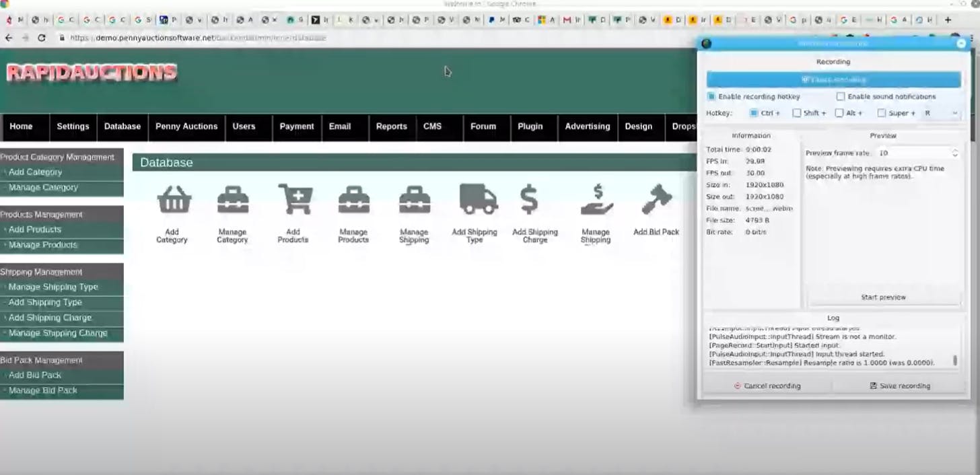Screen dimensions: 980x475
Task: Open the Add Shipping Type truck icon
Action: coord(478,199)
